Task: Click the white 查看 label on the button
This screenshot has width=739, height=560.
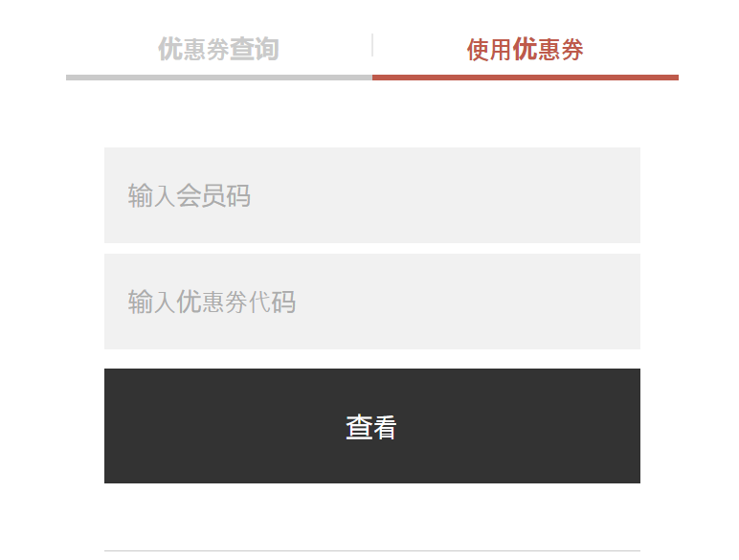Action: click(x=371, y=428)
